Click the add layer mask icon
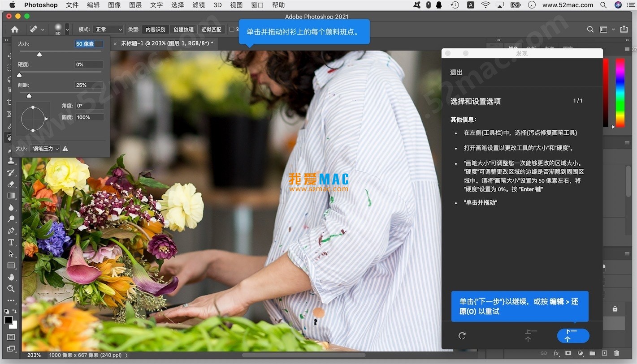 pos(568,353)
